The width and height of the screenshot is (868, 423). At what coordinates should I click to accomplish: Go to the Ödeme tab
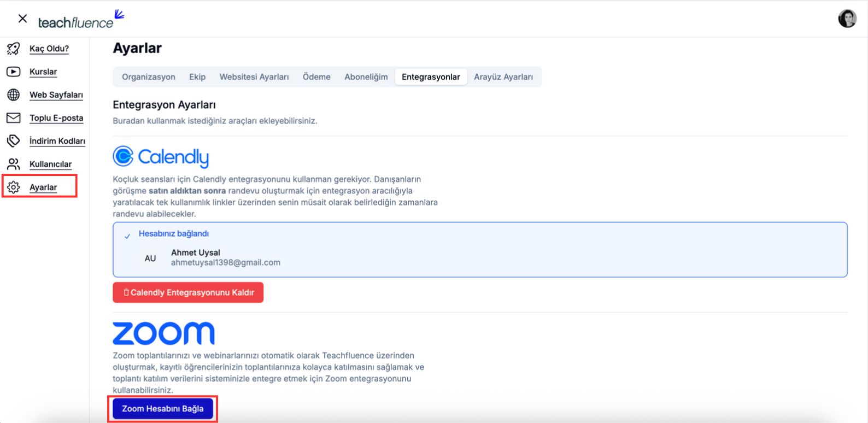coord(316,77)
